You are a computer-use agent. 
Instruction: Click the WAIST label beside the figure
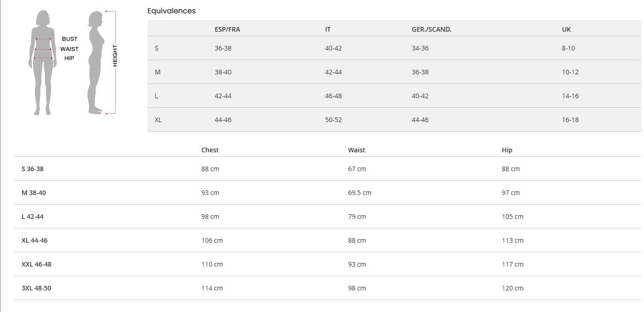pos(69,49)
